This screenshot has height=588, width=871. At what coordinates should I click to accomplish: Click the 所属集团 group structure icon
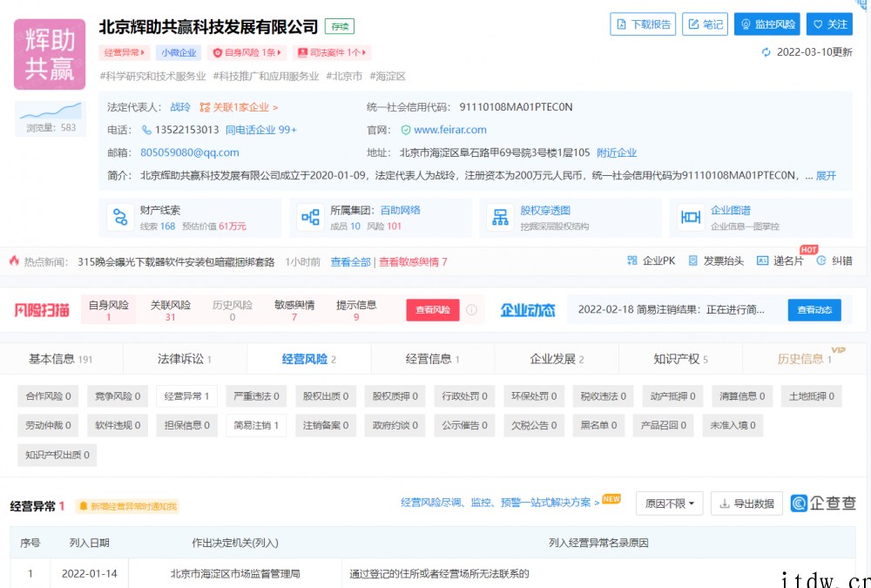tap(311, 217)
